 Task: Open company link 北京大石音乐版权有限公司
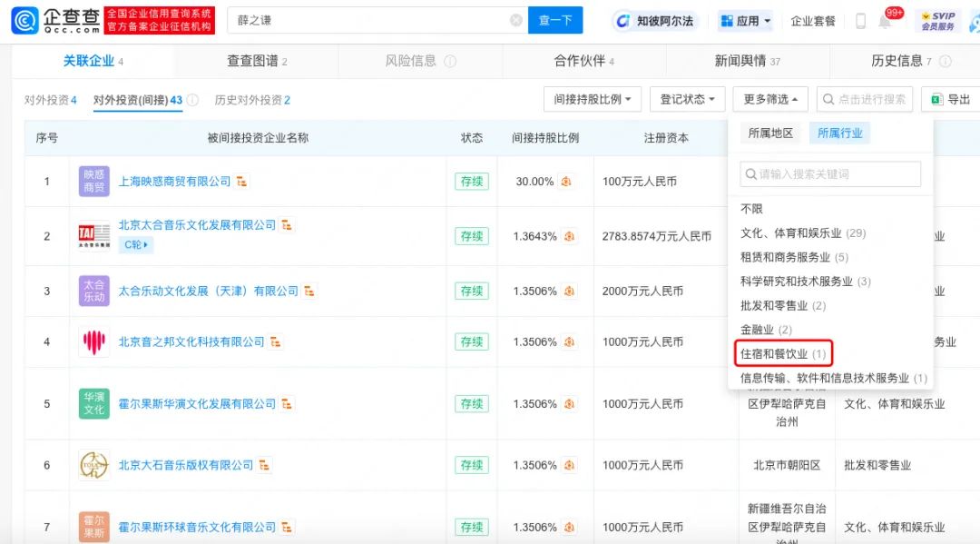[186, 465]
